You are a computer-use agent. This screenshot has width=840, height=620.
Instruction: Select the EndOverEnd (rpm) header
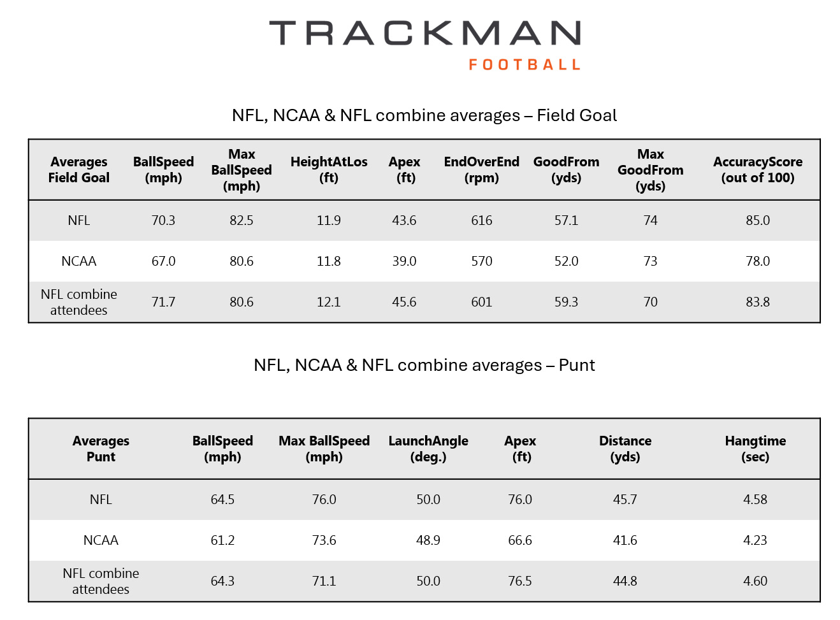coord(482,170)
